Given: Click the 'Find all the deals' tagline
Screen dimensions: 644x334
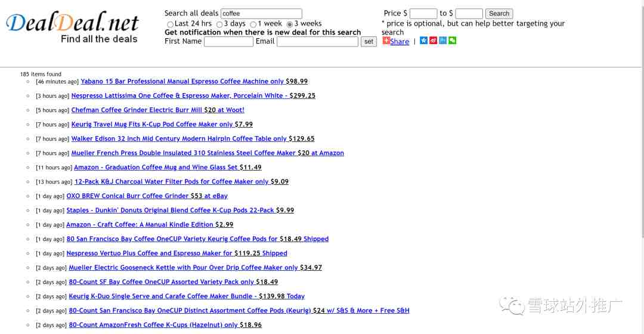Looking at the screenshot, I should tap(99, 39).
